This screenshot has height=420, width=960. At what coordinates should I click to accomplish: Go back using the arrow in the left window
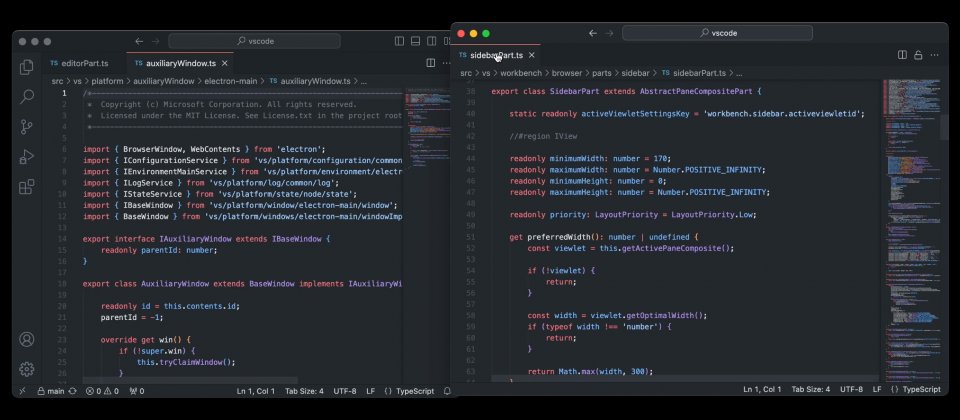pos(139,41)
